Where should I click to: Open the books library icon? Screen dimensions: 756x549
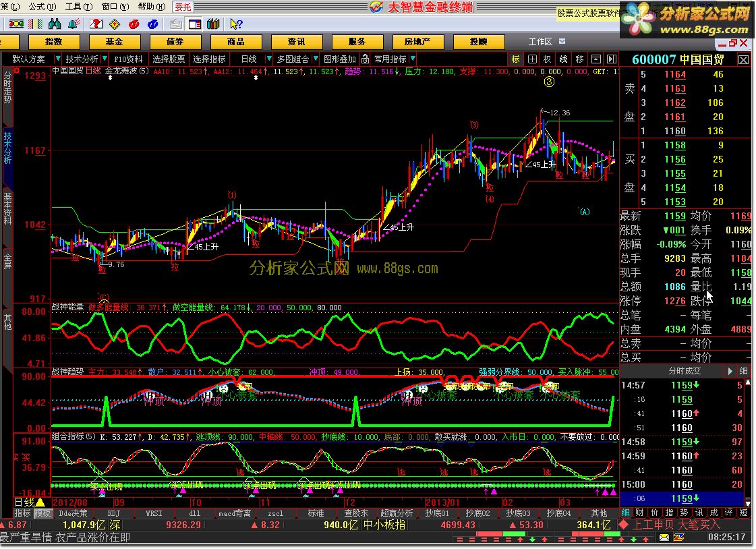(214, 24)
